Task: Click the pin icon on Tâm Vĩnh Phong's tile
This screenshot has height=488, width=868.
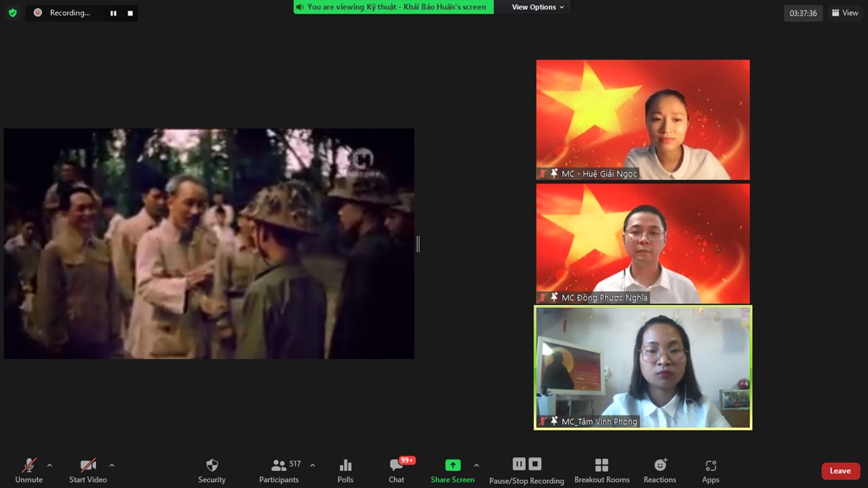Action: coord(554,422)
